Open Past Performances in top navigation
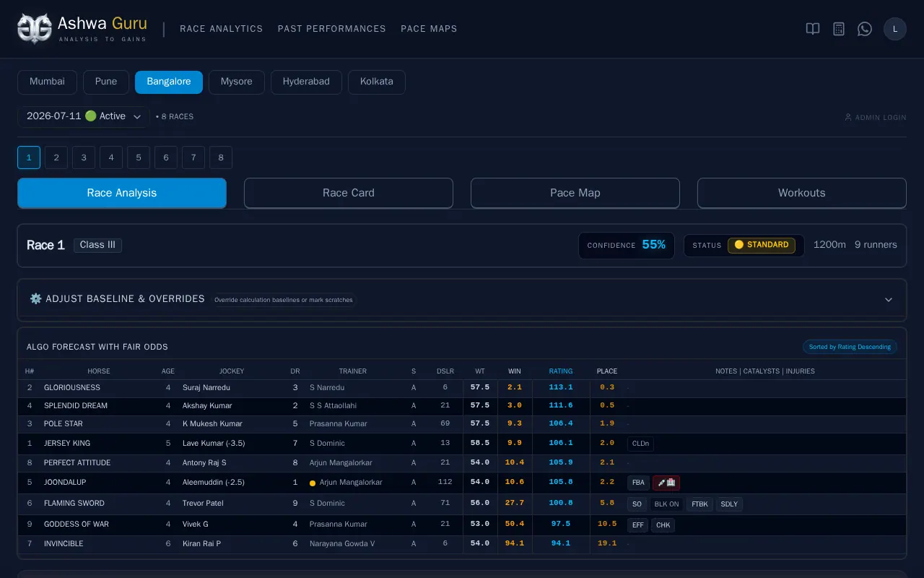This screenshot has width=924, height=578. point(332,29)
